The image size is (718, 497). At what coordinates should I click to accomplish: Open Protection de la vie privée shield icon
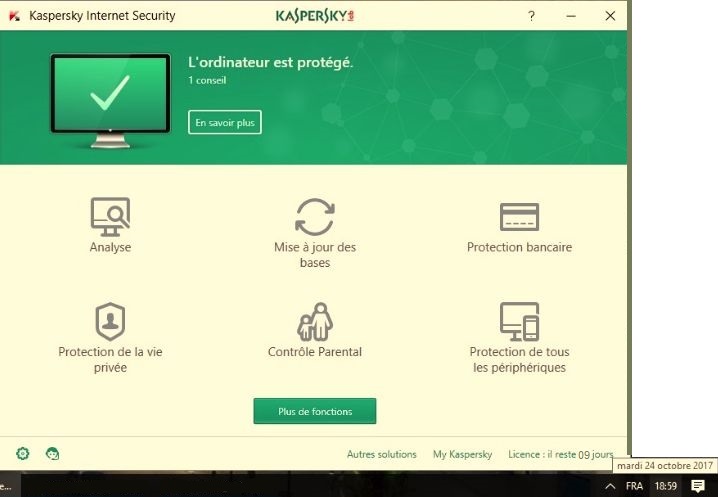click(110, 322)
